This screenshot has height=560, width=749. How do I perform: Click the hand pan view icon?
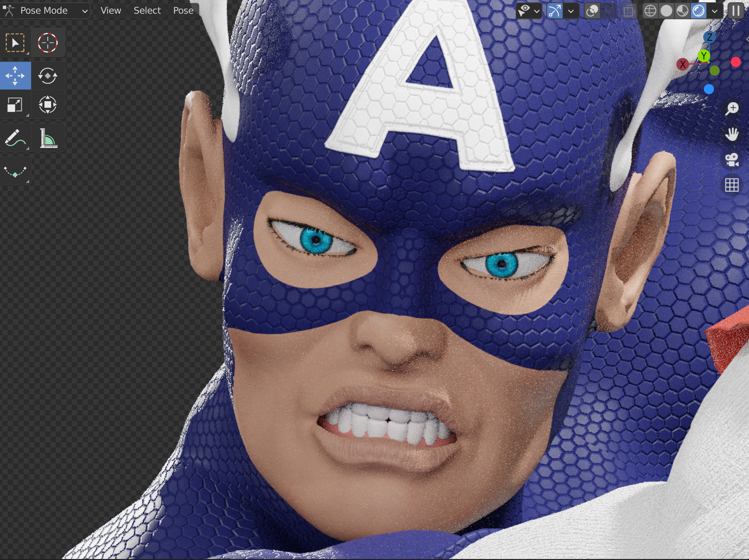pyautogui.click(x=731, y=134)
